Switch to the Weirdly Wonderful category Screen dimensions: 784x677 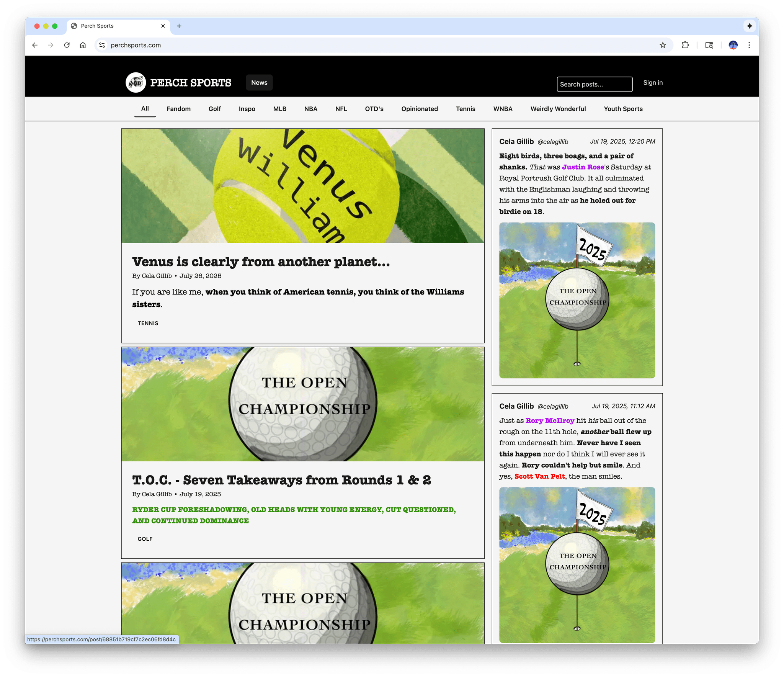pos(558,109)
